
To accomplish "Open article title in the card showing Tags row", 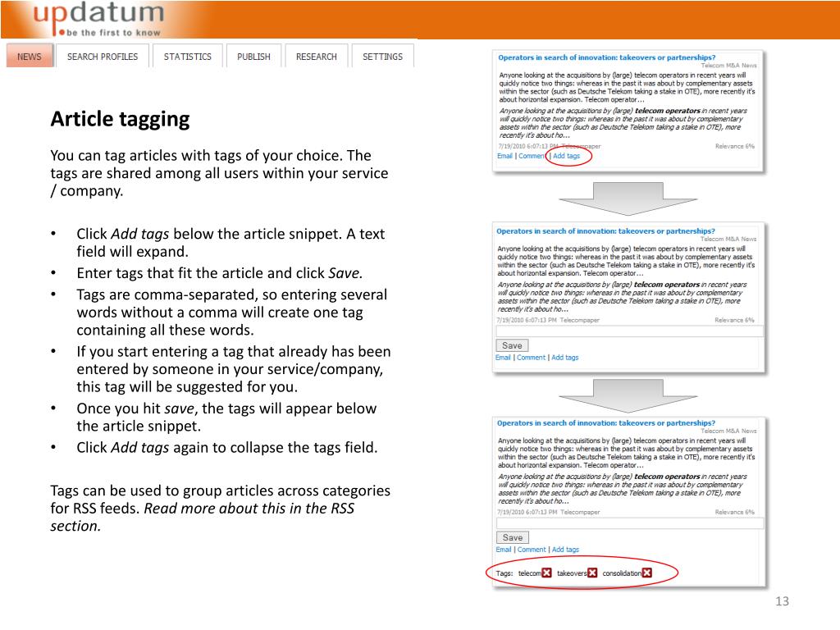I will click(606, 422).
